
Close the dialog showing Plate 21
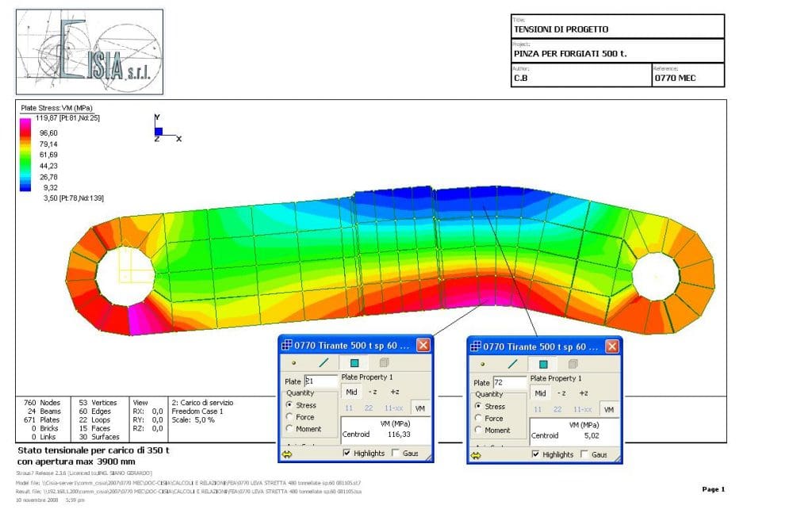click(x=423, y=346)
